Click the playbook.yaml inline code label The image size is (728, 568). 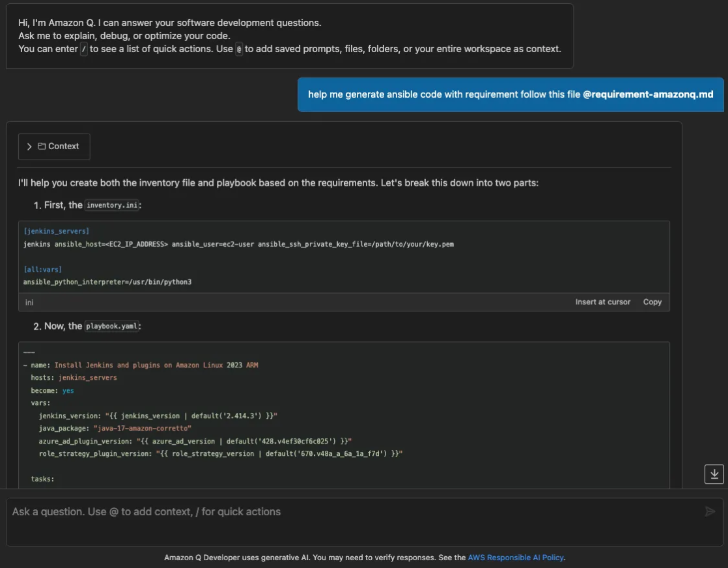coord(111,326)
